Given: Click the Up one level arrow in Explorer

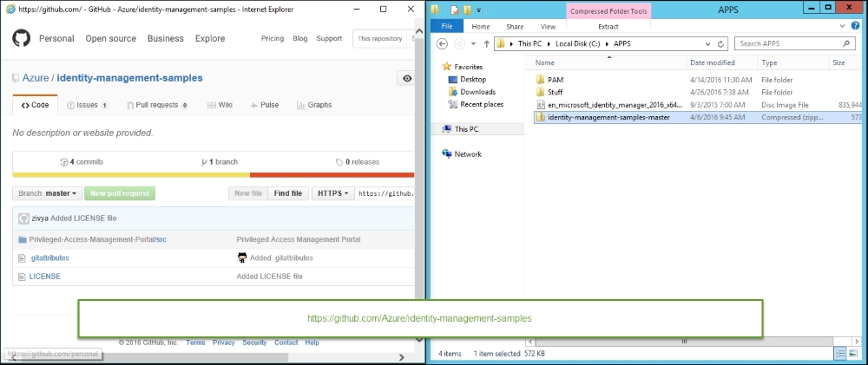Looking at the screenshot, I should coord(487,43).
